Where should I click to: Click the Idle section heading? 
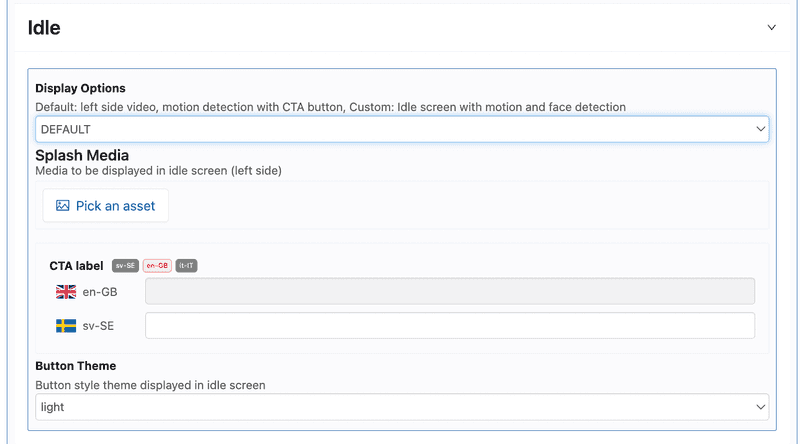[x=44, y=28]
